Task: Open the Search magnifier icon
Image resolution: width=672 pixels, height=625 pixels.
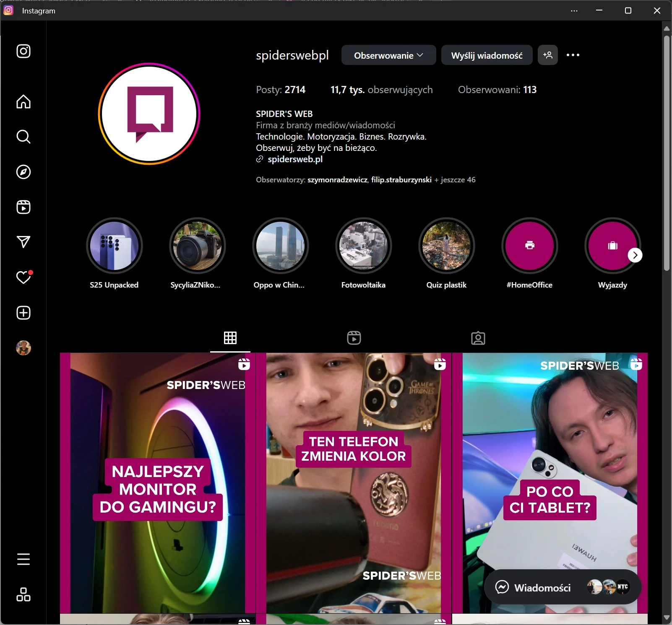Action: click(x=23, y=137)
